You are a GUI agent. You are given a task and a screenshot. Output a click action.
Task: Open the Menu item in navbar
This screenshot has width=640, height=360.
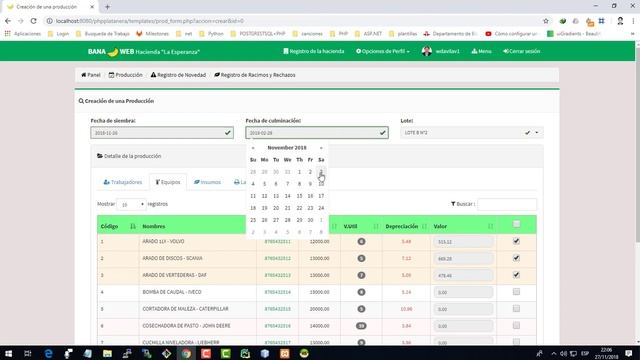(481, 51)
